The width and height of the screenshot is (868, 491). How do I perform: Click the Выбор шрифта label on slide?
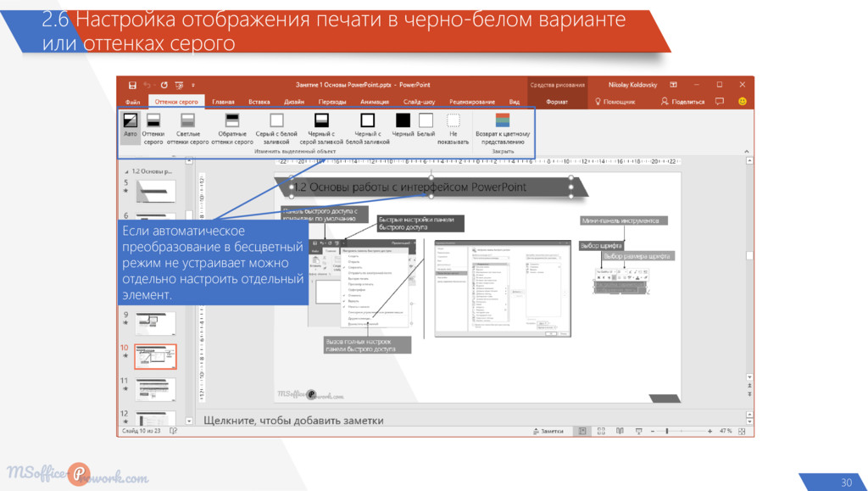[602, 245]
